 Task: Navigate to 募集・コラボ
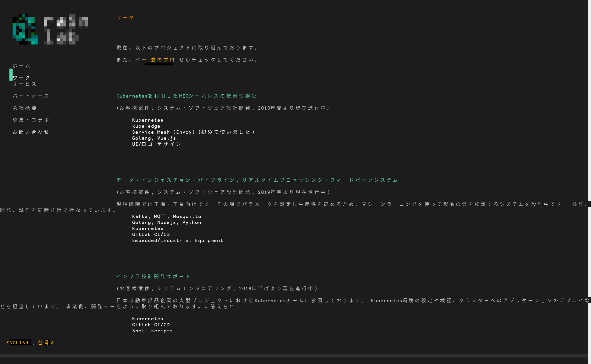(x=31, y=120)
